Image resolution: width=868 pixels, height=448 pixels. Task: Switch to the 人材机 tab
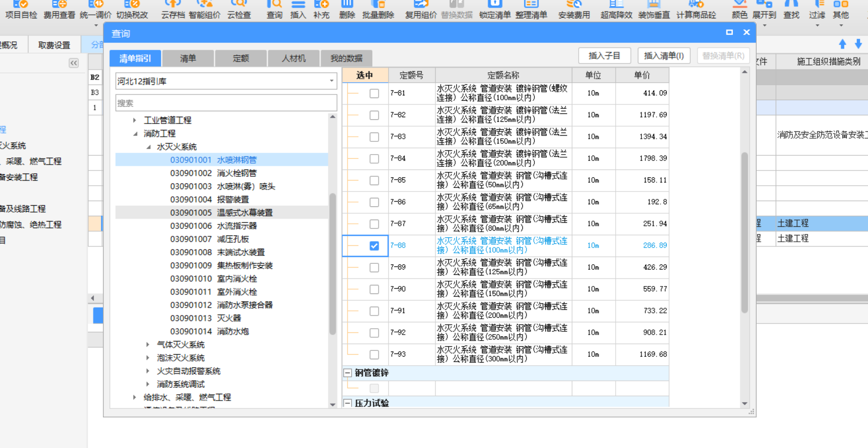tap(294, 58)
